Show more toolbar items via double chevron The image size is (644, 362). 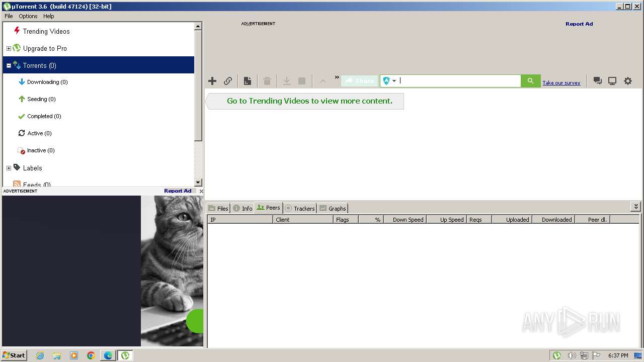point(337,77)
